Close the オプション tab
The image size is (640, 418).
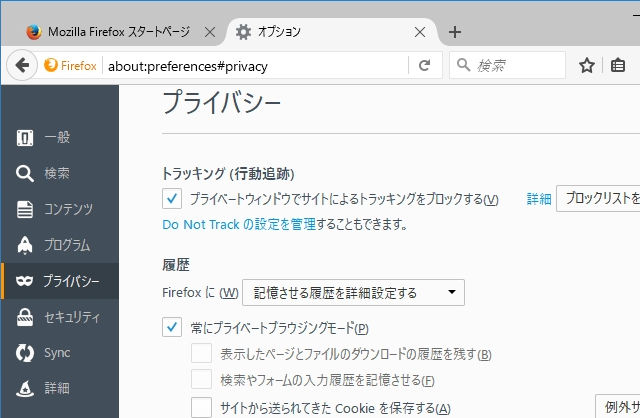pyautogui.click(x=420, y=32)
